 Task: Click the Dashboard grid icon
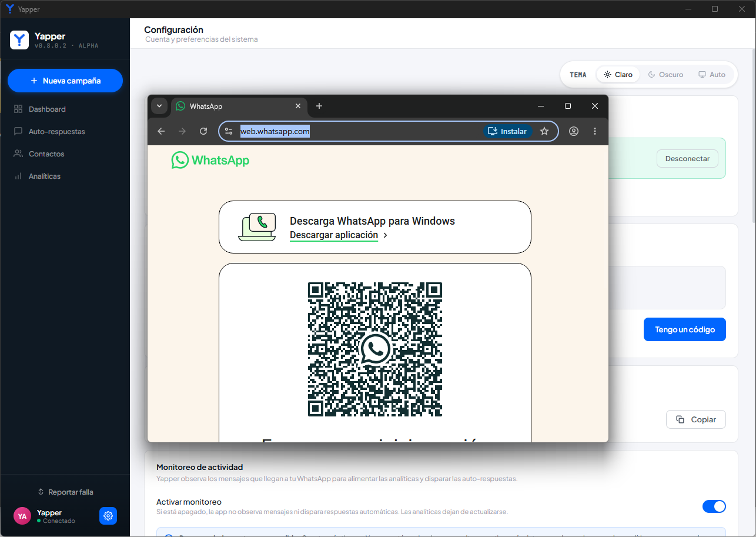tap(18, 109)
